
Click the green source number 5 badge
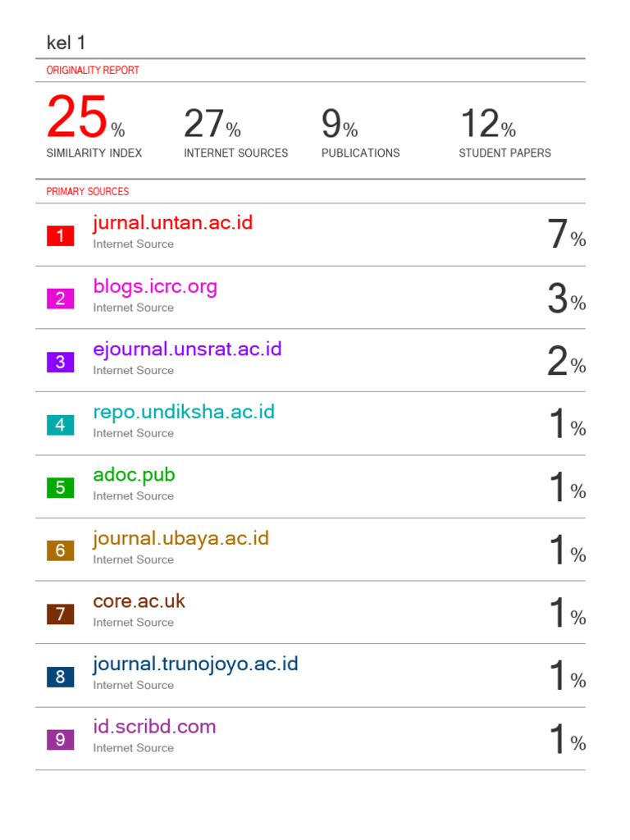(60, 488)
